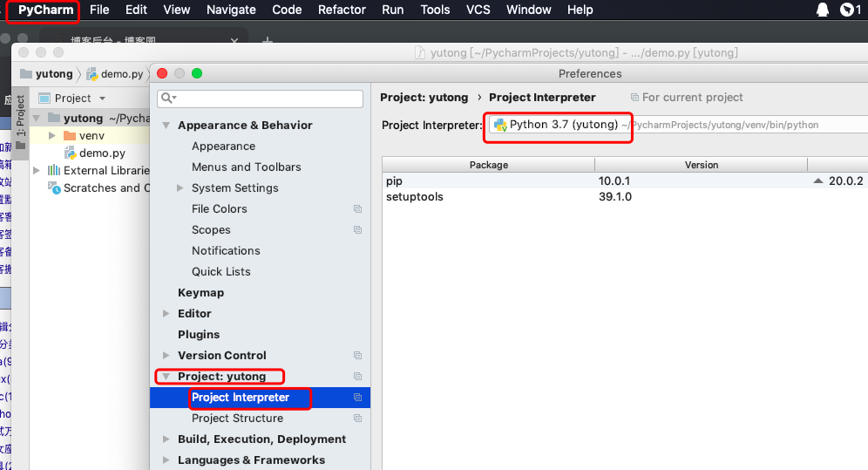Open the PyCharm application menu
The height and width of the screenshot is (470, 868).
[x=45, y=10]
